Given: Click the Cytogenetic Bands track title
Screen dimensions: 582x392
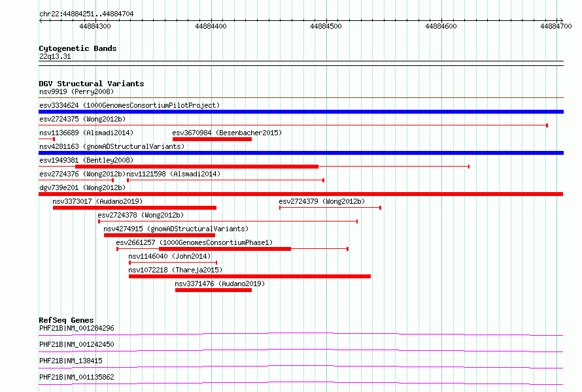Looking at the screenshot, I should 78,48.
